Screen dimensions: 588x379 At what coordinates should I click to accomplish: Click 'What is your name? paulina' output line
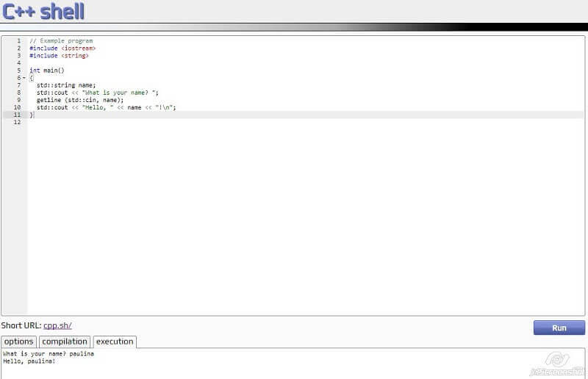click(49, 354)
